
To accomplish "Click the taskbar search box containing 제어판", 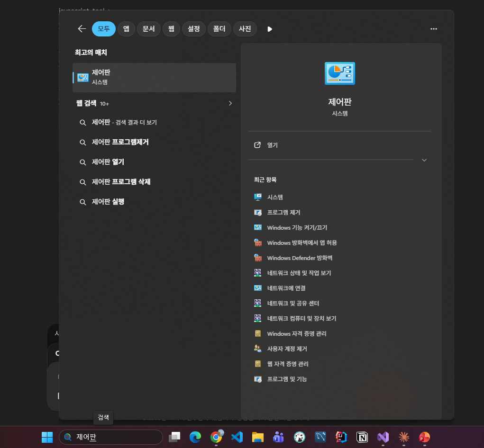I will (111, 437).
